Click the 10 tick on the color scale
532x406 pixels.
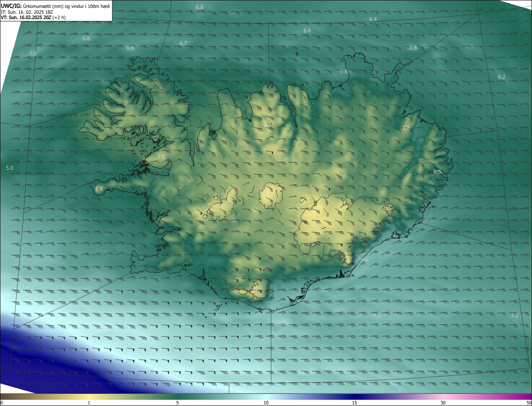[x=266, y=403]
